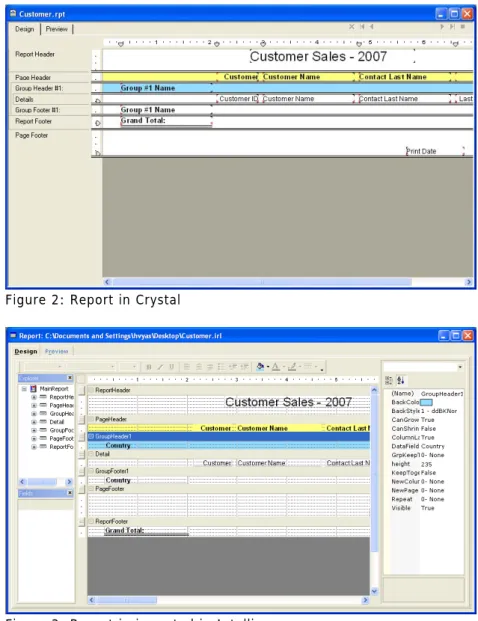
Task: Click categorized view icon in properties panel
Action: (x=388, y=381)
